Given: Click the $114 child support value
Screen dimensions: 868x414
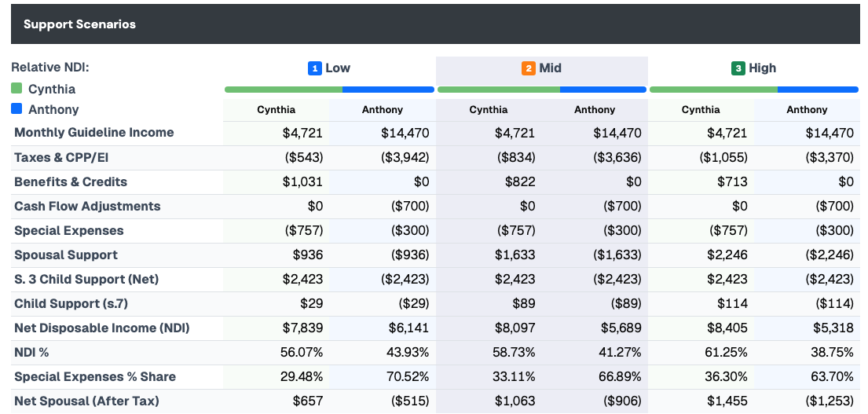Looking at the screenshot, I should coord(733,304).
